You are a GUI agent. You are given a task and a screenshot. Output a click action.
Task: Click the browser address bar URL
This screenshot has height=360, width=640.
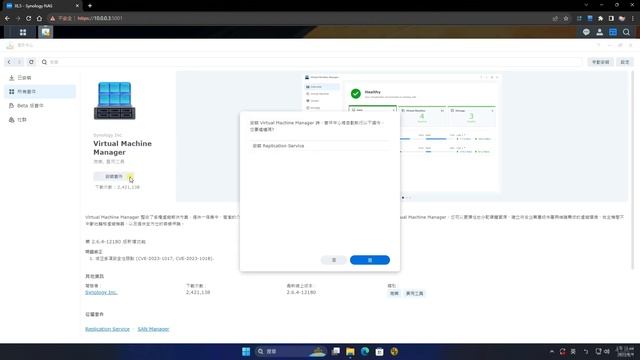click(100, 18)
